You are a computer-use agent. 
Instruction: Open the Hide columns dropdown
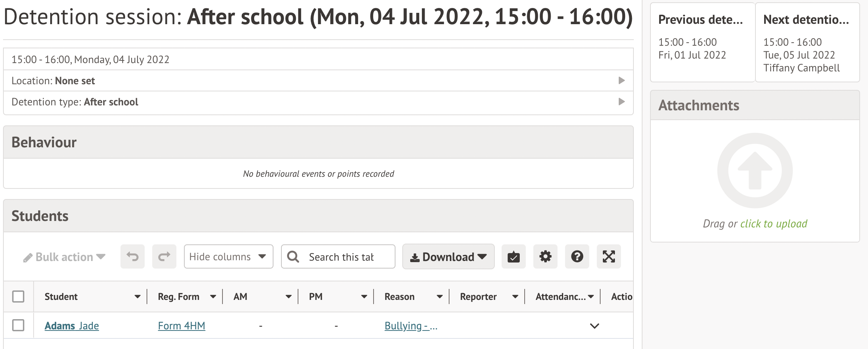point(228,256)
